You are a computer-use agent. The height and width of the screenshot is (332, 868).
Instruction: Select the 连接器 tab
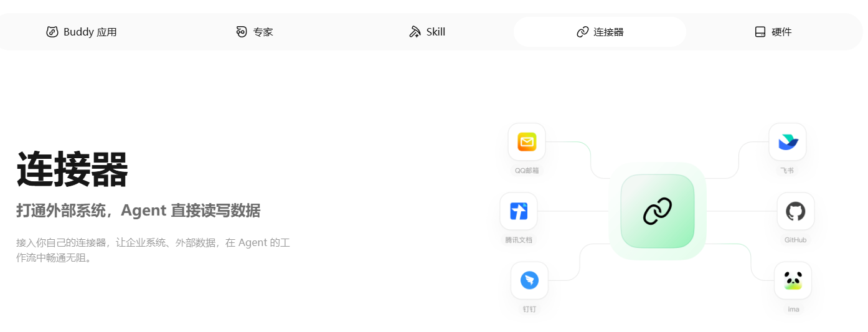600,32
